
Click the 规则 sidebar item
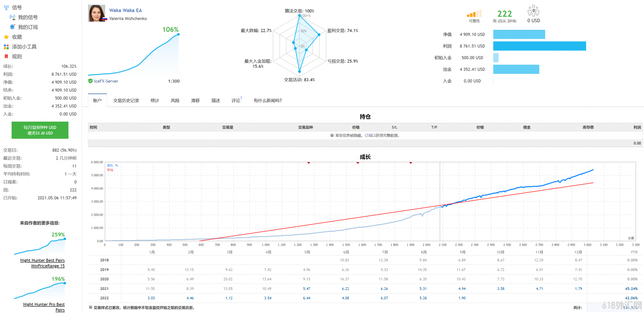[x=17, y=56]
